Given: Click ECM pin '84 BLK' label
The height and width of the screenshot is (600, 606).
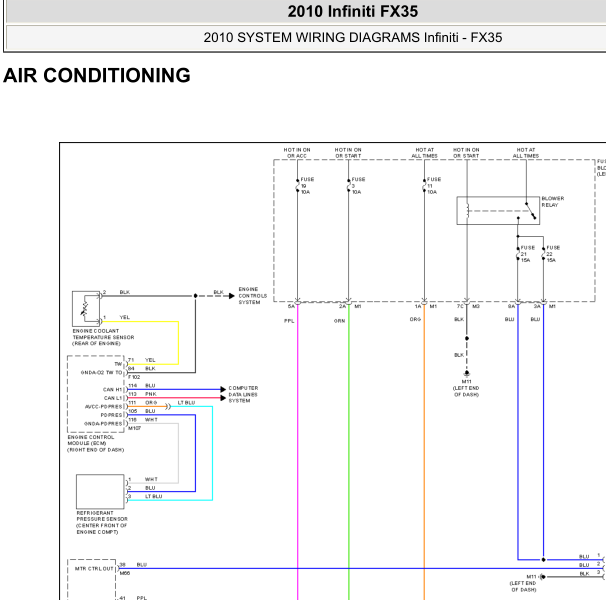Looking at the screenshot, I should pos(141,368).
